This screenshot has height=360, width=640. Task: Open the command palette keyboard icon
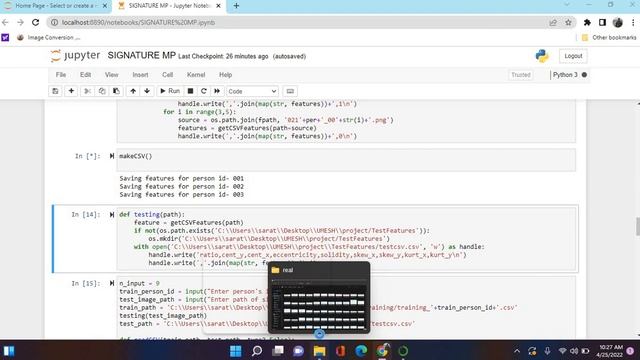tap(290, 91)
